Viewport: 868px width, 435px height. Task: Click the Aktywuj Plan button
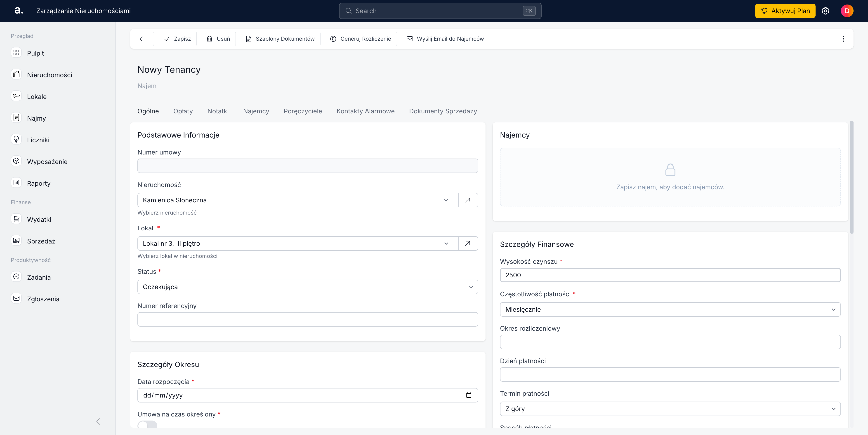pos(785,11)
